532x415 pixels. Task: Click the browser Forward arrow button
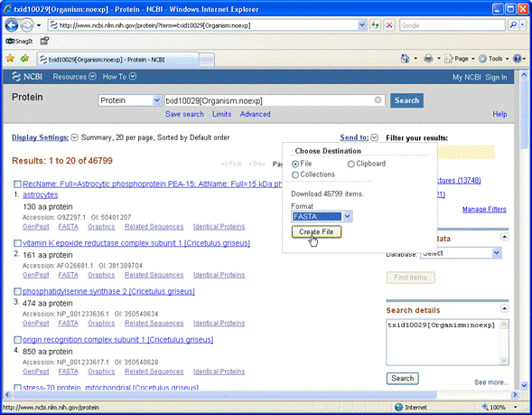(x=27, y=25)
